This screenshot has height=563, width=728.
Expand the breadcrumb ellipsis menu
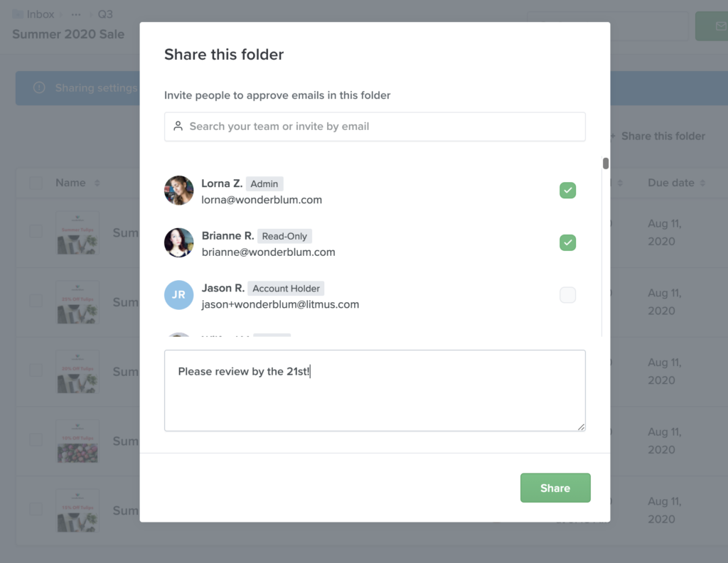click(x=75, y=14)
